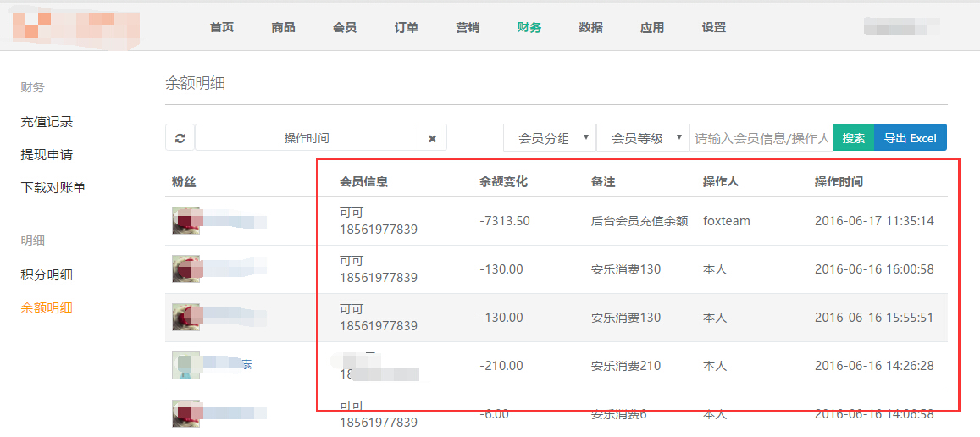
Task: Click the fan avatar in the 16:00:58 row
Action: point(186,268)
